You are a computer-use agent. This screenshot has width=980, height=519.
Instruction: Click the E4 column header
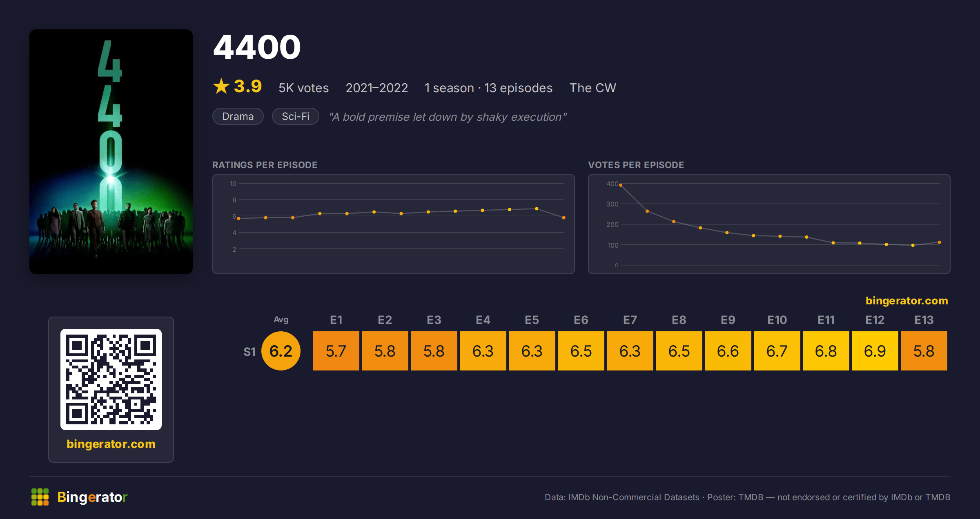(483, 320)
